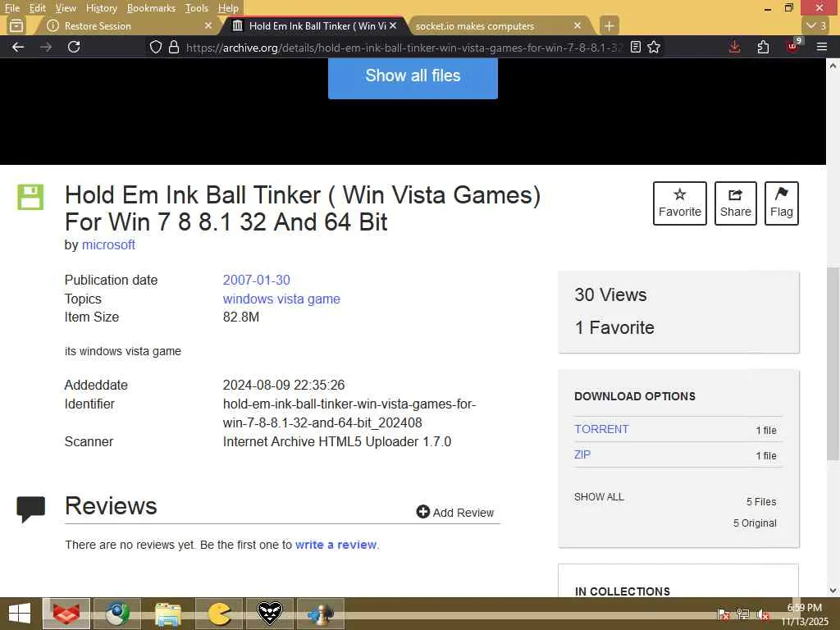Click the scrollbar down arrow

[x=833, y=591]
